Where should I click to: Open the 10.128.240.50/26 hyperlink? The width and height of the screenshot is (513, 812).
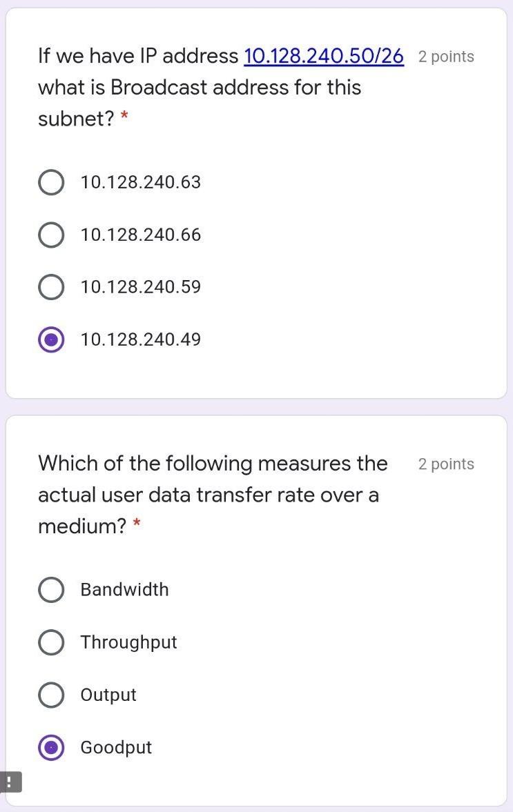(324, 56)
